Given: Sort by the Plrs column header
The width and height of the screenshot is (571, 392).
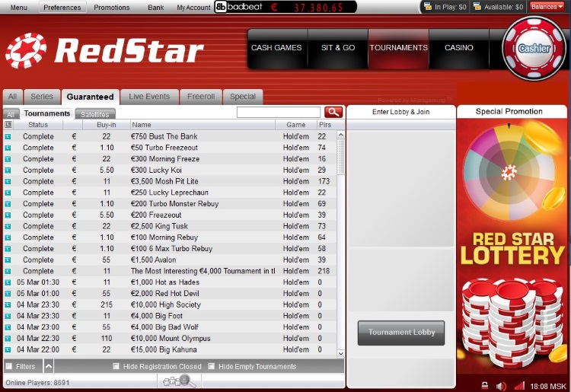Looking at the screenshot, I should tap(325, 125).
